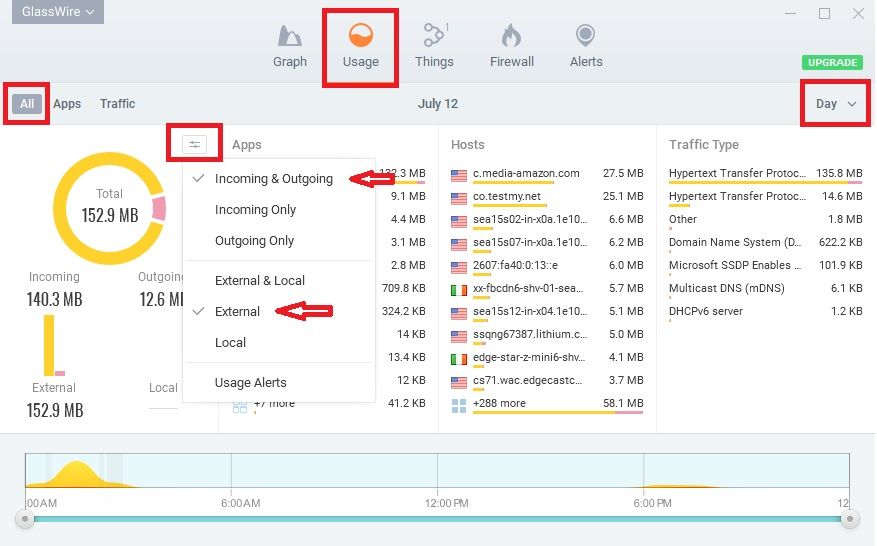The width and height of the screenshot is (877, 546).
Task: Click the co.testmy.net host entry
Action: [506, 197]
